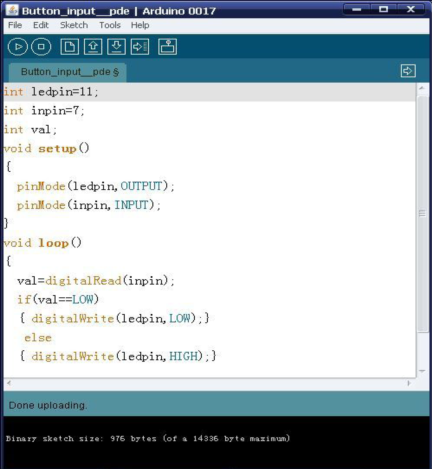Click vertical scrollbar up arrow
The height and width of the screenshot is (469, 433).
click(422, 88)
